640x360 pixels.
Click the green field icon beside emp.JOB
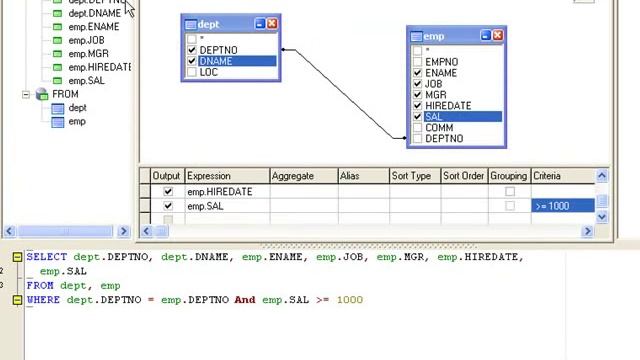point(58,40)
